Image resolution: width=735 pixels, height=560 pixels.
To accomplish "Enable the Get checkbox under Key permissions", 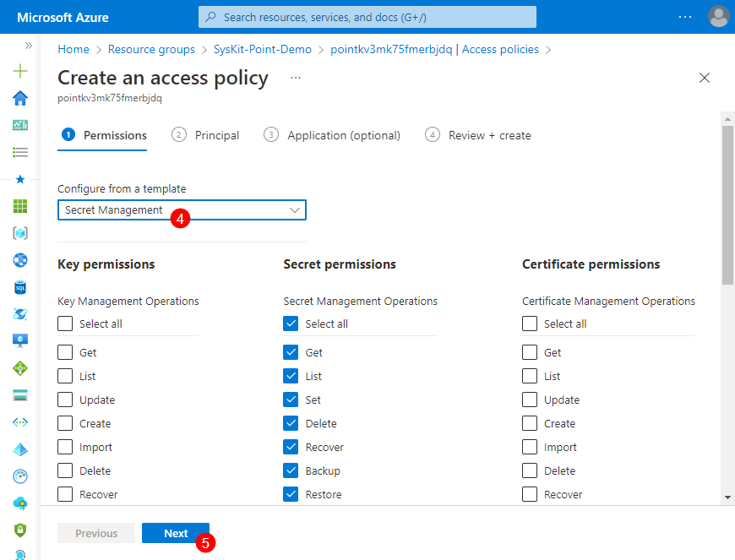I will [x=65, y=352].
